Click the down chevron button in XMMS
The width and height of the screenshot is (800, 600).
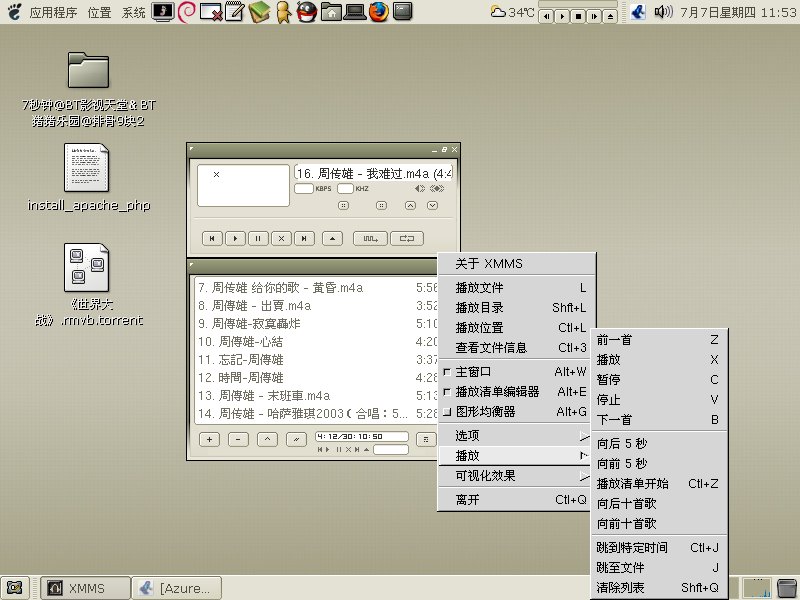tap(432, 205)
